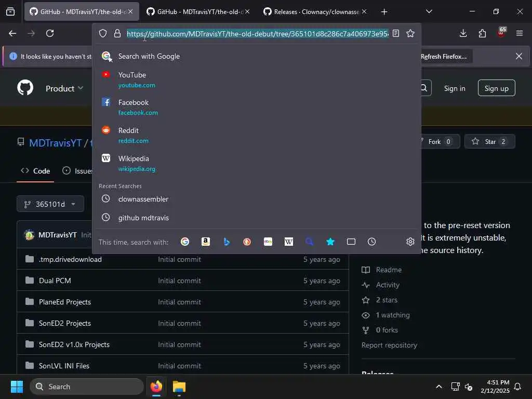Search this time with Amazon
This screenshot has width=532, height=399.
[x=206, y=242]
